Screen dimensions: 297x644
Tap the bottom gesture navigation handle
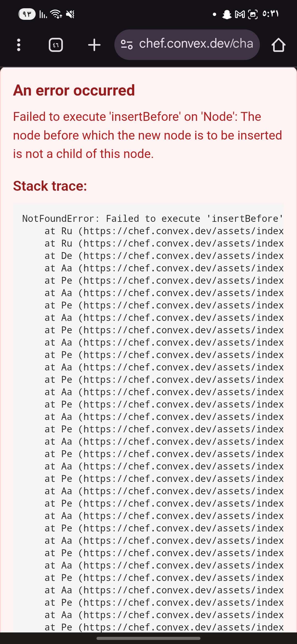click(148, 638)
